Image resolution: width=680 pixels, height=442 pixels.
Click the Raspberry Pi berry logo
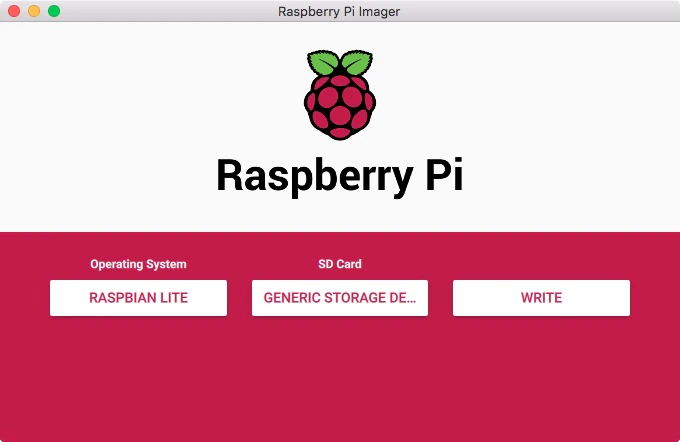tap(340, 95)
